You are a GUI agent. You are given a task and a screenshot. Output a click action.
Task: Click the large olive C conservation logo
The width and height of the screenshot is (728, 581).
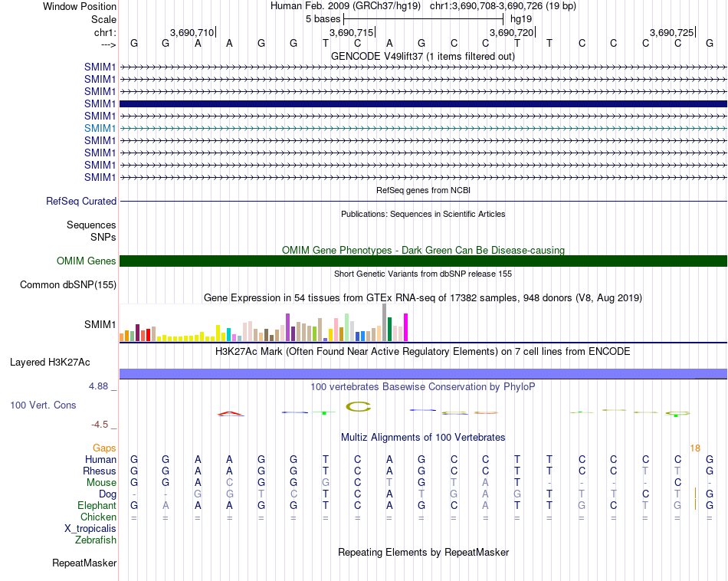click(x=358, y=407)
